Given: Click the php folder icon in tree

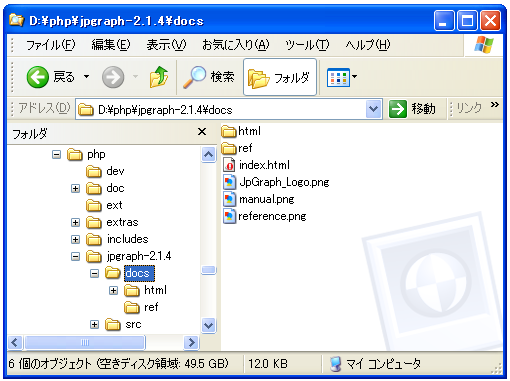Looking at the screenshot, I should [x=75, y=155].
